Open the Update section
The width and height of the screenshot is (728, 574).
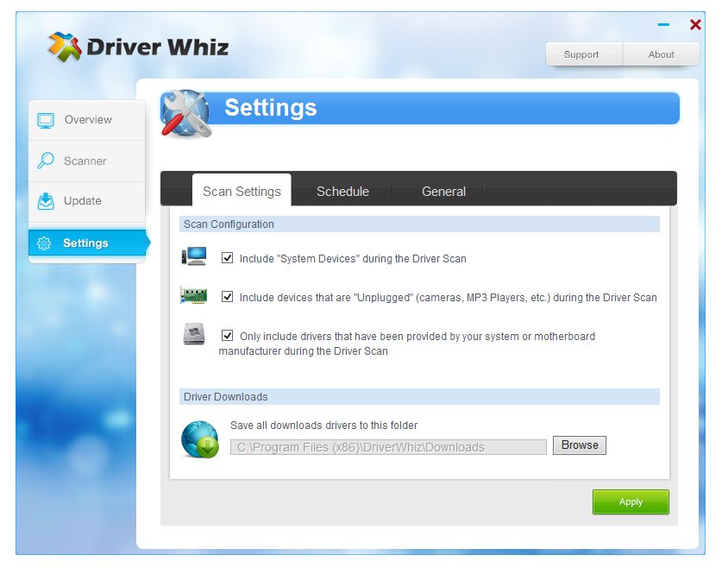click(87, 201)
